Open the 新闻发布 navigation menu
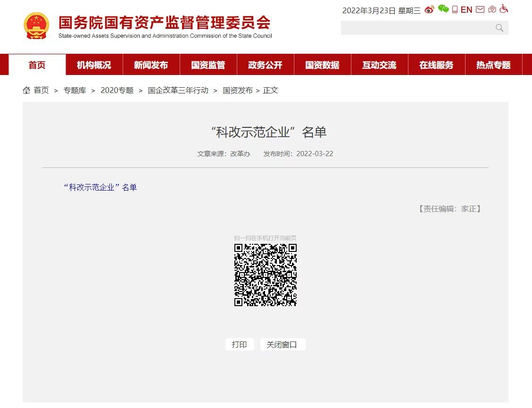The image size is (532, 408). (151, 65)
